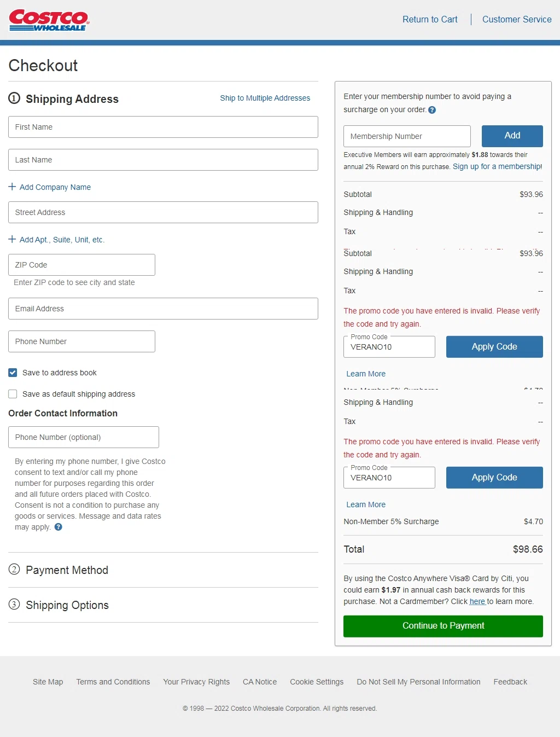Image resolution: width=560 pixels, height=737 pixels.
Task: Focus the First Name field
Action: [163, 127]
